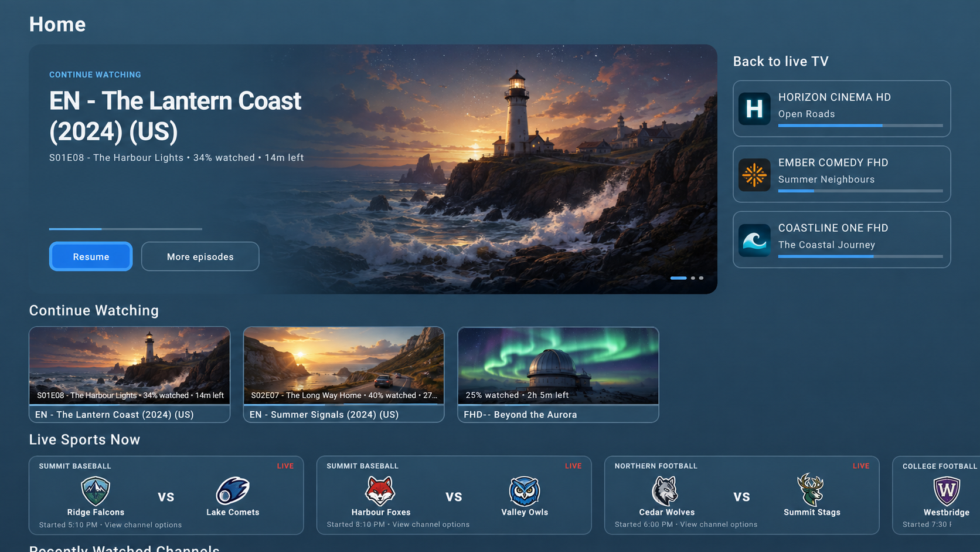Viewport: 980px width, 552px height.
Task: Click the card title EN - The Lantern Coast (2024) (US)
Action: 114,415
